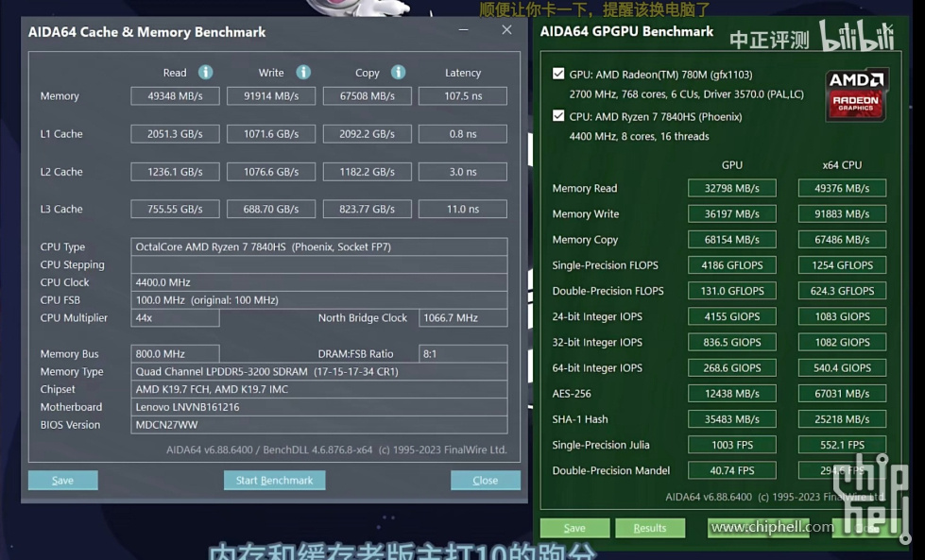This screenshot has height=560, width=925.
Task: Click the CPU Type field OctalCore AMD Ryzen 7
Action: point(319,247)
